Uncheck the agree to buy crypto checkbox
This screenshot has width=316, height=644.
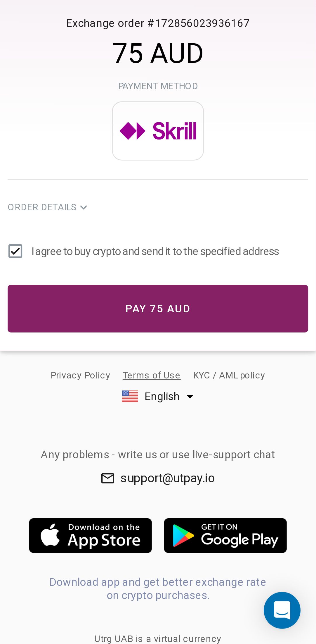pos(15,251)
